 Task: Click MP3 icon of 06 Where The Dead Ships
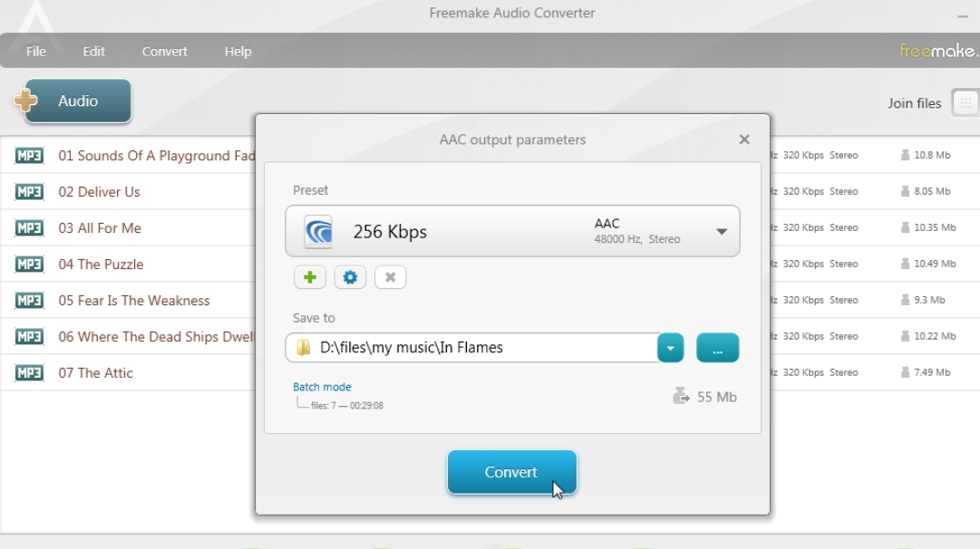29,337
